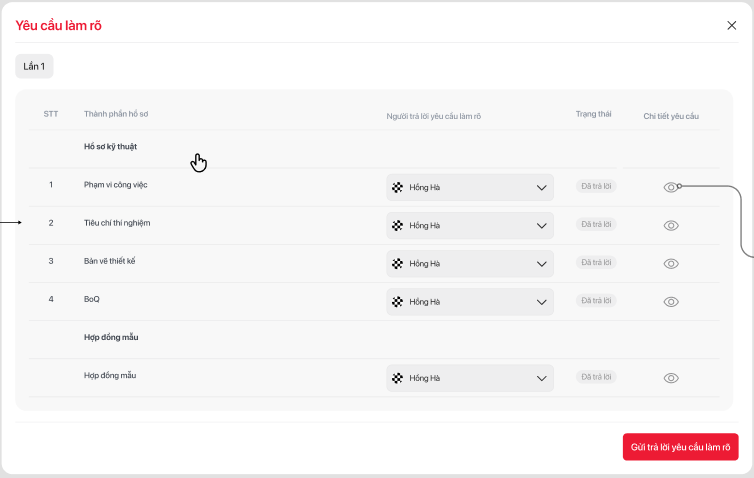Click Đã trả lời status in Phạm vi công việc row

coord(597,186)
